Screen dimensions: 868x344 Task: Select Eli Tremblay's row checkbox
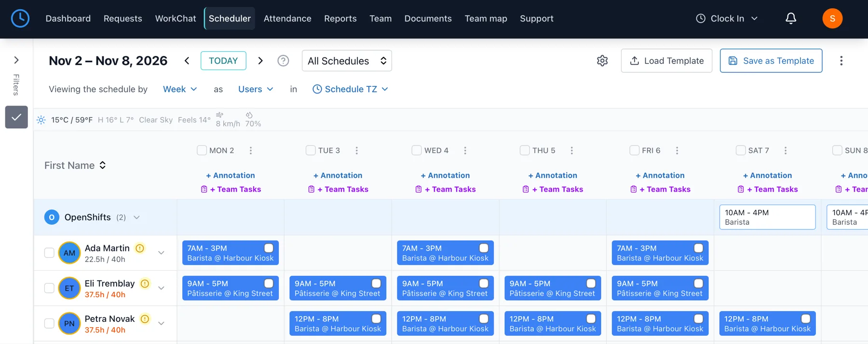tap(49, 288)
